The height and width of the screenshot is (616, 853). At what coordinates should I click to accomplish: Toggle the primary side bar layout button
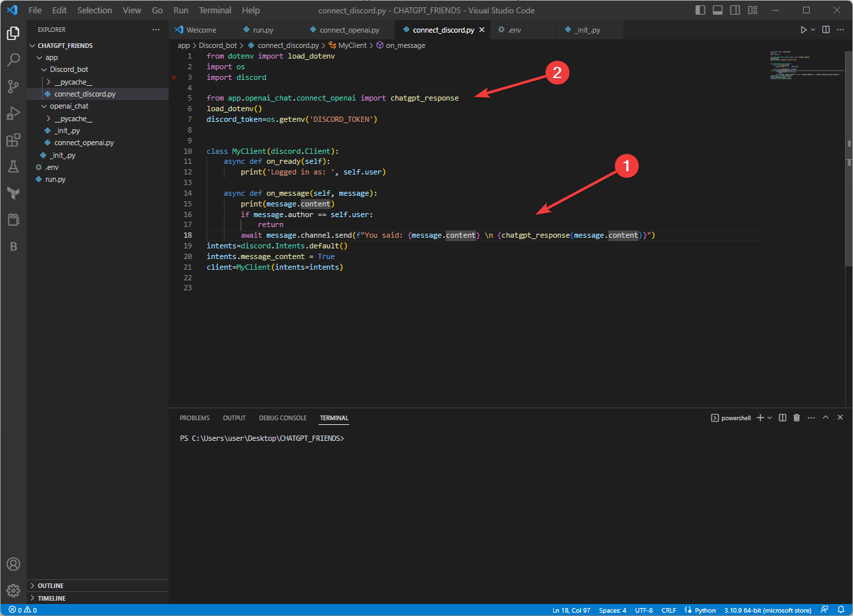[700, 10]
